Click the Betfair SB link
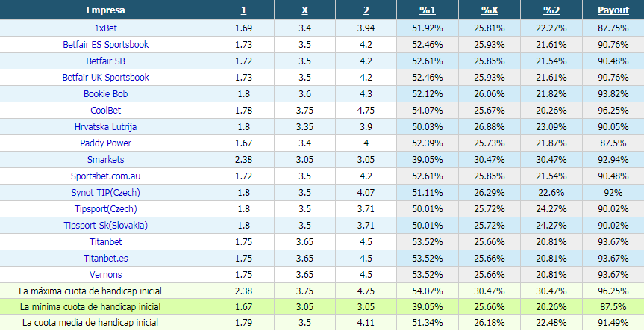 pos(105,61)
